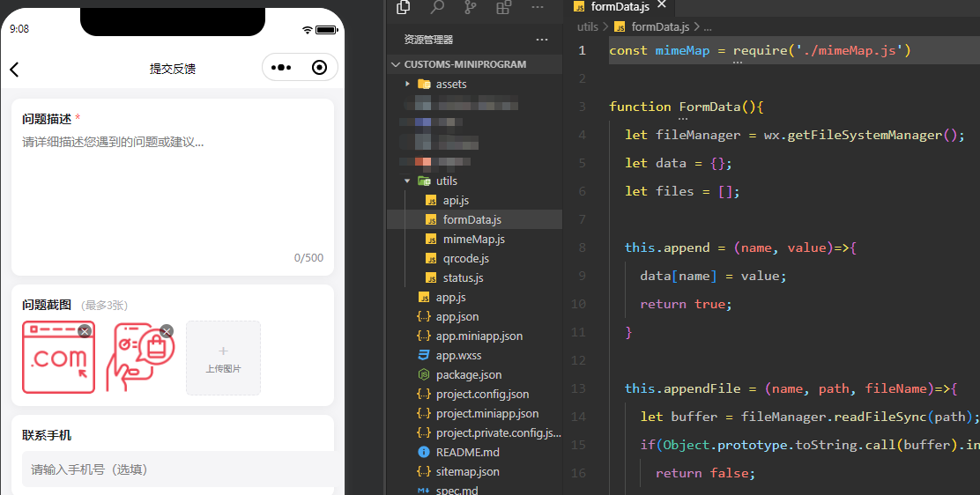
Task: Select formData.js in the file tree
Action: [x=475, y=219]
